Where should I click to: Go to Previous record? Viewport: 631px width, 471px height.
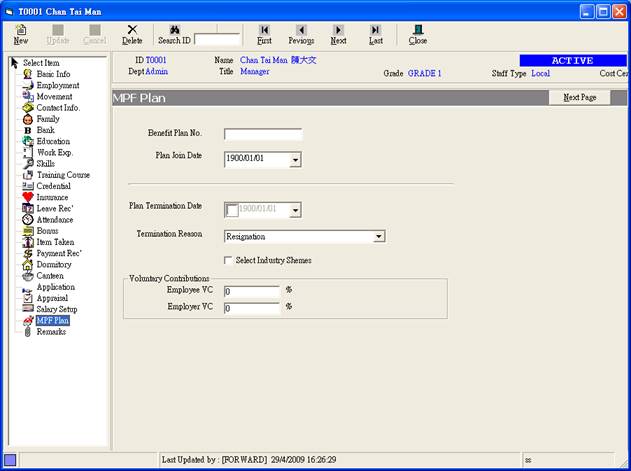(x=301, y=30)
